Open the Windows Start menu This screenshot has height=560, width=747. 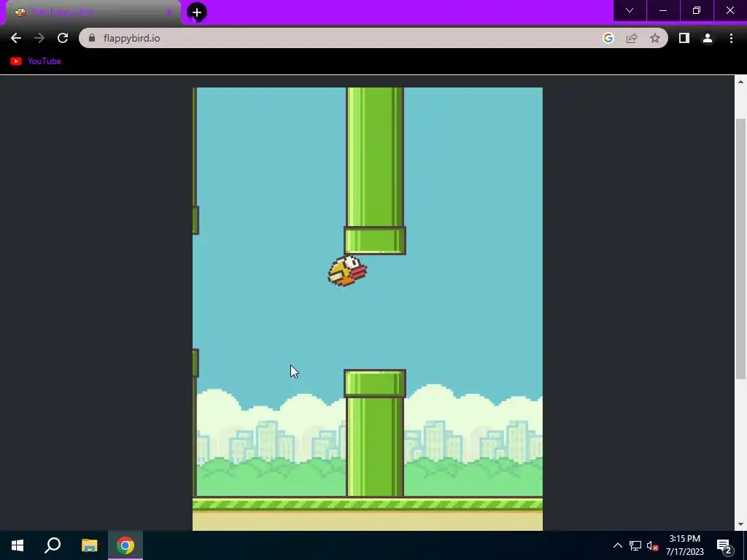point(18,545)
